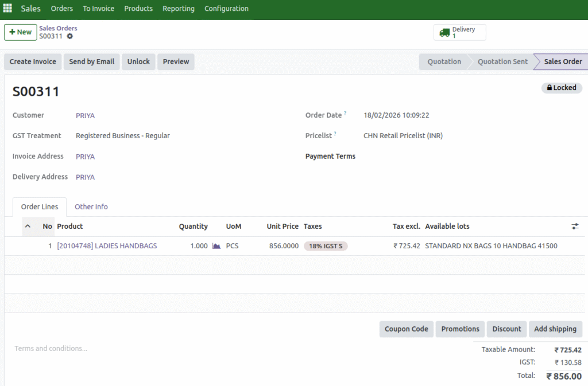Open the gear actions menu beside S00311
This screenshot has width=588, height=386.
[x=68, y=36]
